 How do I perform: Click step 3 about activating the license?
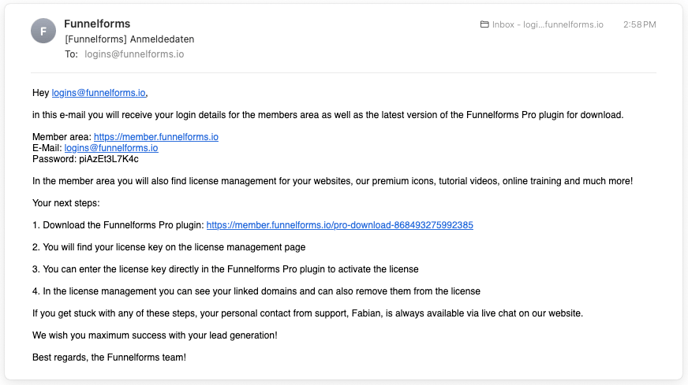click(x=225, y=269)
